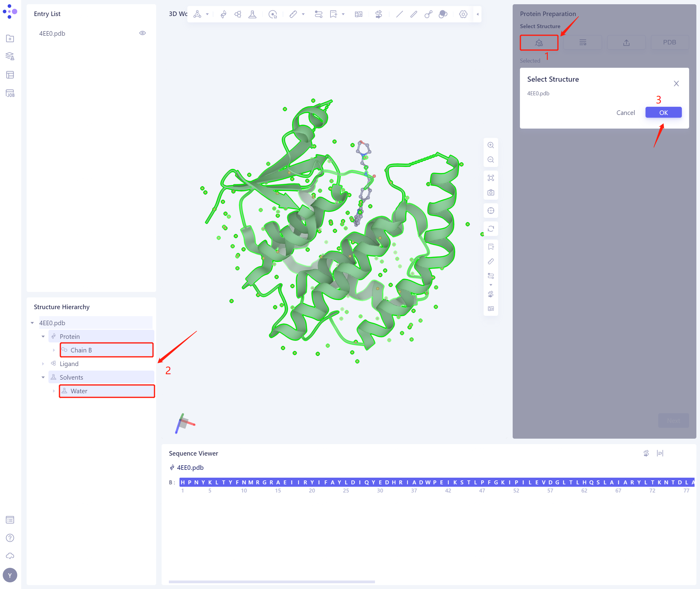
Task: Click the upload structure icon in Protein Preparation
Action: [x=626, y=42]
